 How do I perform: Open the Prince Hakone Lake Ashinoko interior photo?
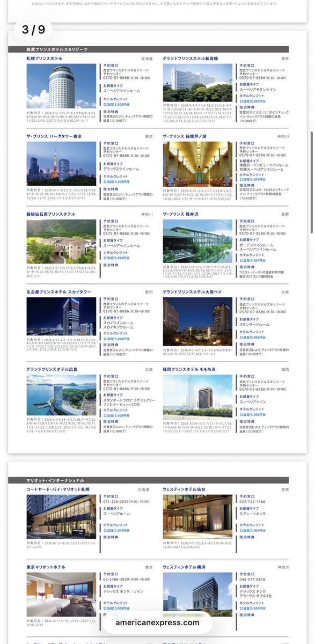[x=197, y=164]
